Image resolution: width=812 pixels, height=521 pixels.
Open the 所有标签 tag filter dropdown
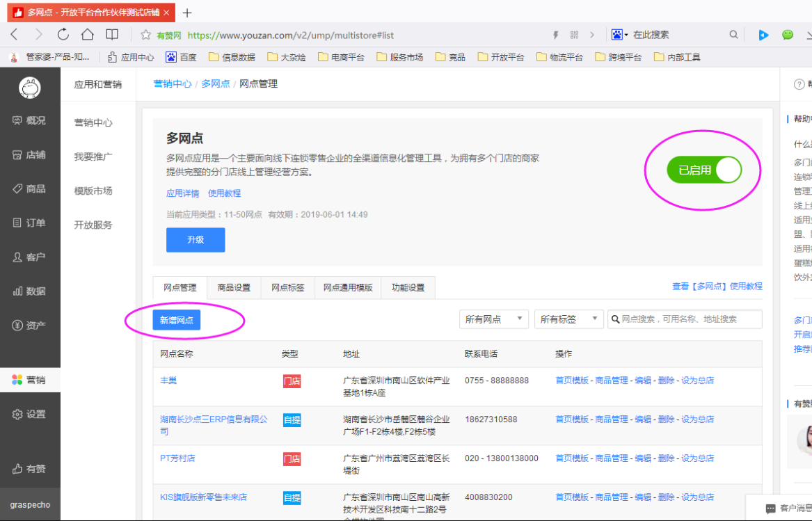point(568,319)
